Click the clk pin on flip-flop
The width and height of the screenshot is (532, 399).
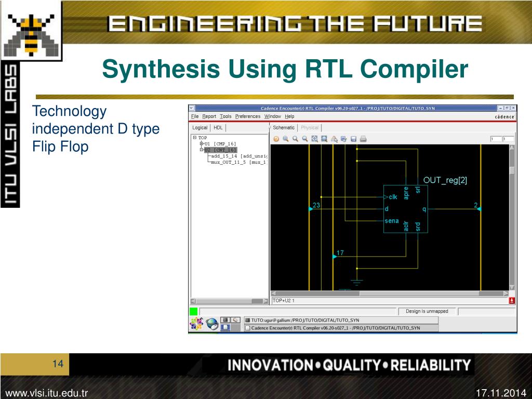tap(393, 197)
